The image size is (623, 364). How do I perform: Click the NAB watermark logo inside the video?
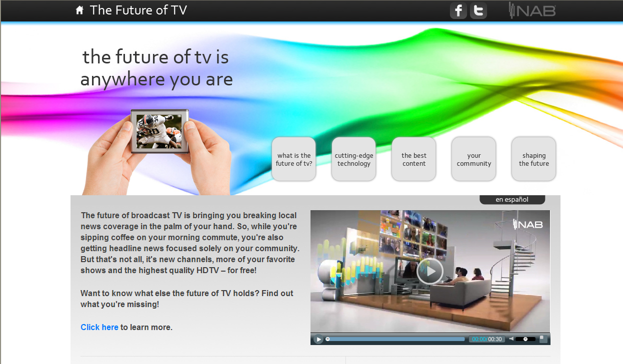(528, 225)
